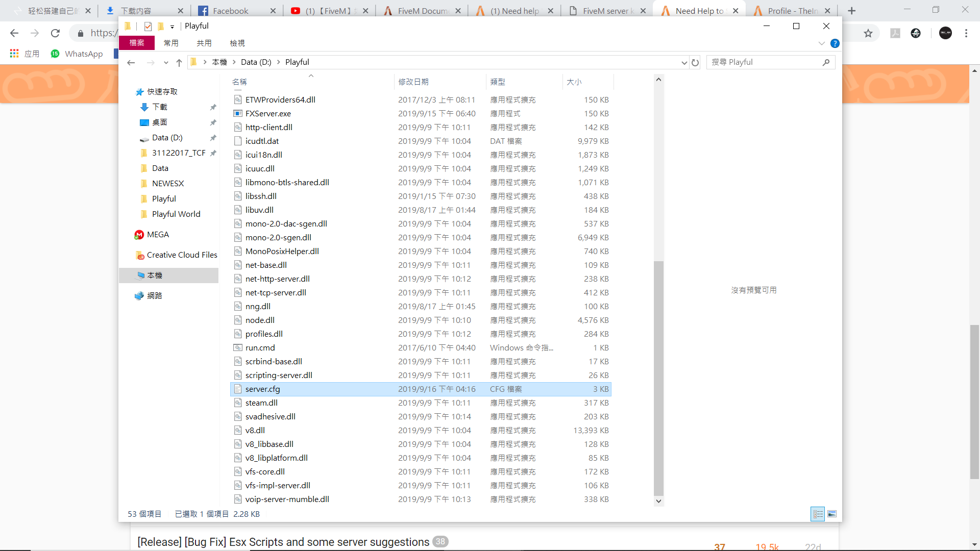Expand recent locations next to navigation arrows
The height and width of the screenshot is (551, 980).
coord(165,63)
